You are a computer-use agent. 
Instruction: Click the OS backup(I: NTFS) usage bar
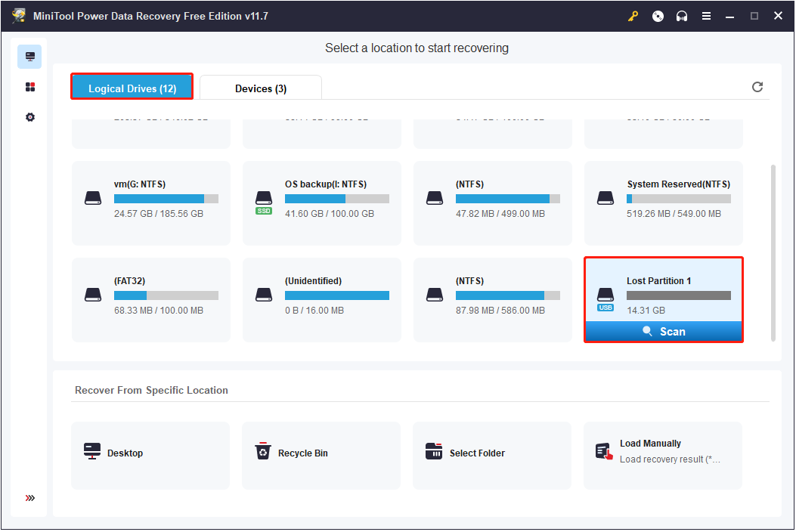337,199
